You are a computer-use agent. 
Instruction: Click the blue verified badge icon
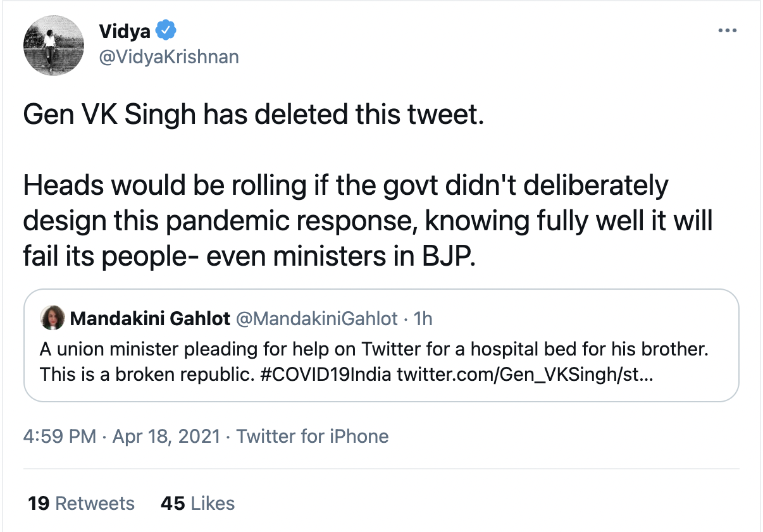click(166, 30)
